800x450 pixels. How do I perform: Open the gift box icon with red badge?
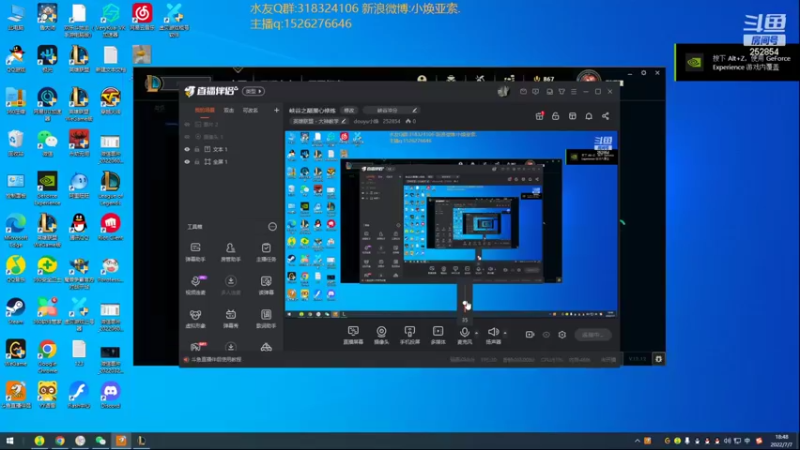539,116
